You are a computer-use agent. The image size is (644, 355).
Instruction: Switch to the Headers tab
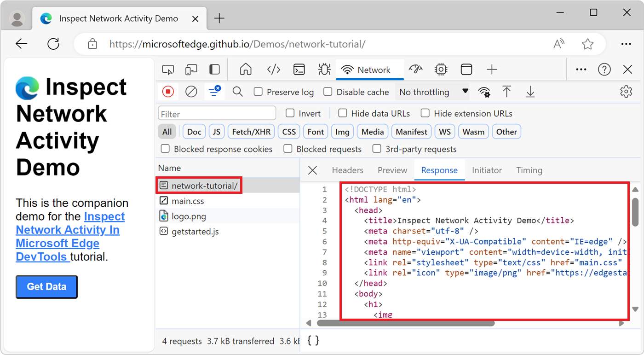(x=347, y=170)
